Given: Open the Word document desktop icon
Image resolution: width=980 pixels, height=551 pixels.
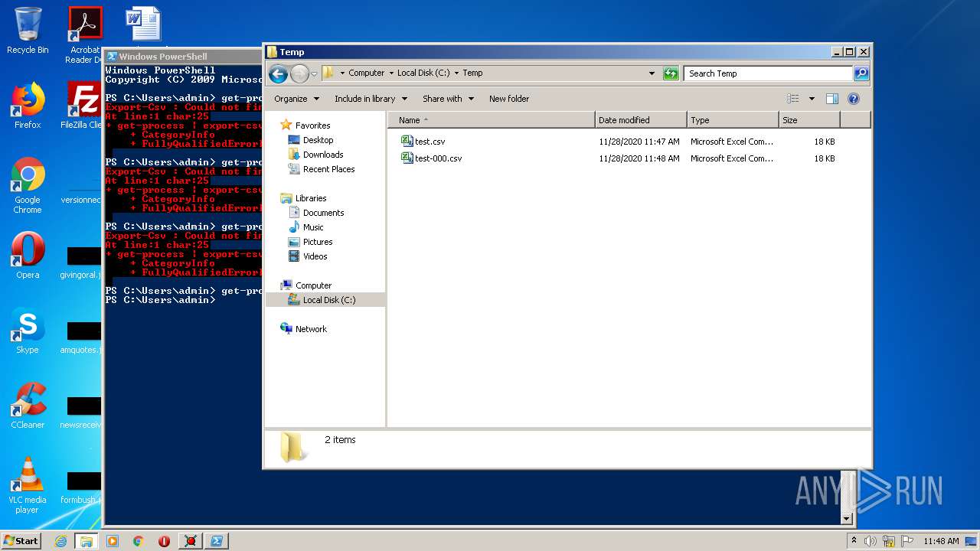Looking at the screenshot, I should [143, 24].
